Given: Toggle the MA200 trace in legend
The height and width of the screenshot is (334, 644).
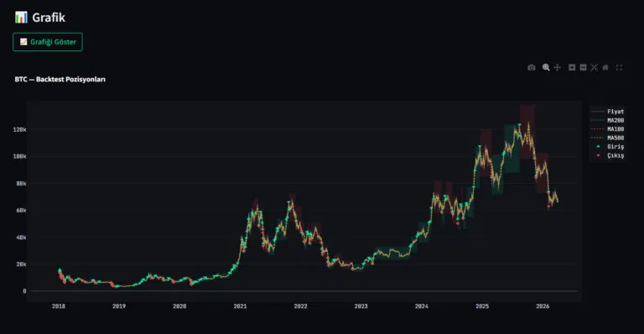Looking at the screenshot, I should click(608, 120).
